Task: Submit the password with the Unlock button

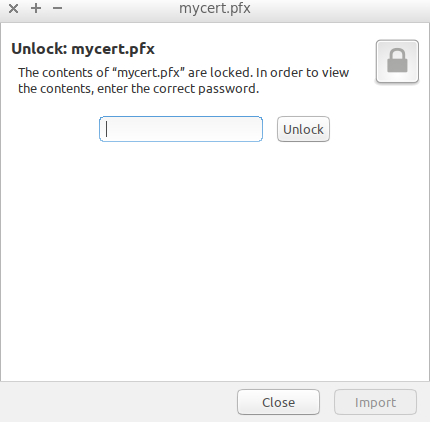Action: point(303,129)
